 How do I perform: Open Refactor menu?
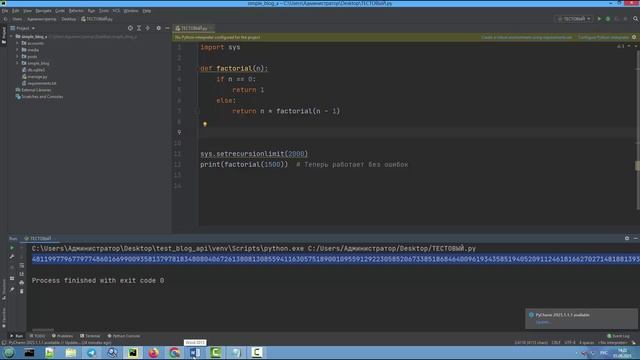76,11
